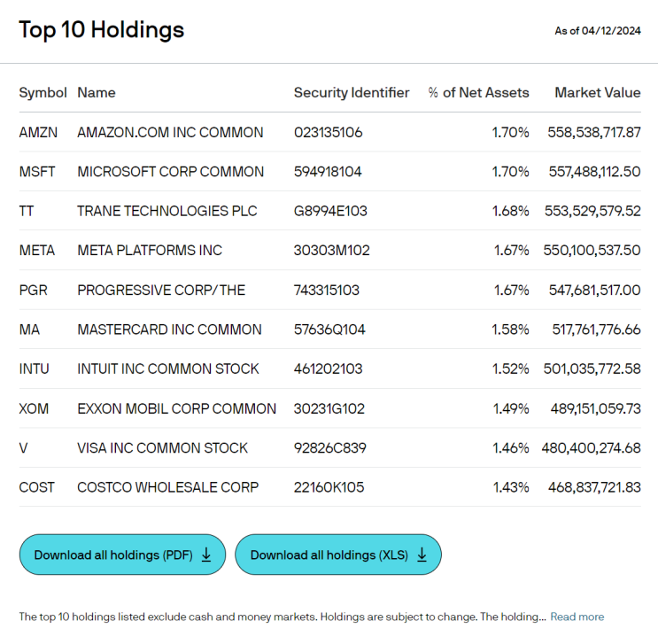658x644 pixels.
Task: Click the META PLATFORMS INC entry
Action: tap(150, 250)
